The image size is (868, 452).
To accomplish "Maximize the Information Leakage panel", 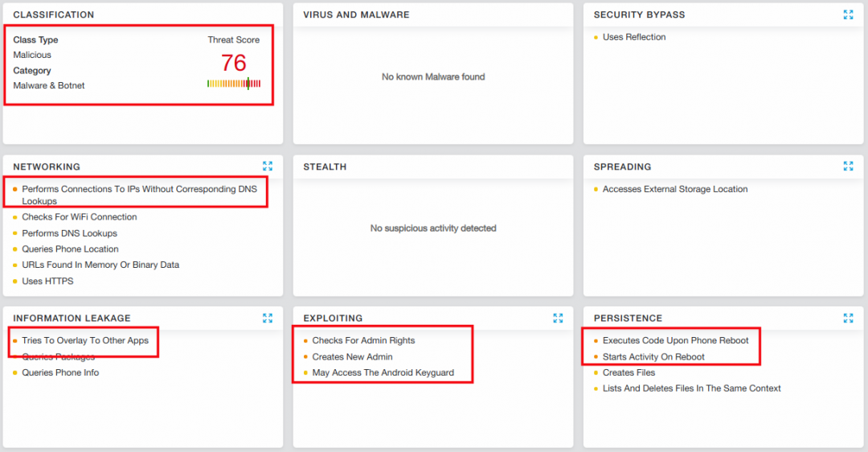I will [x=268, y=318].
